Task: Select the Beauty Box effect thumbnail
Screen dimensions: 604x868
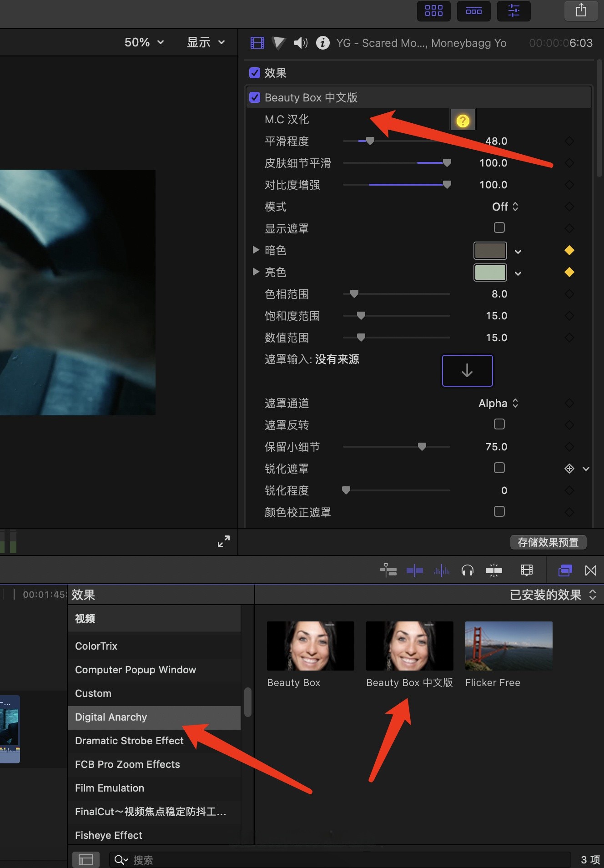Action: [311, 646]
